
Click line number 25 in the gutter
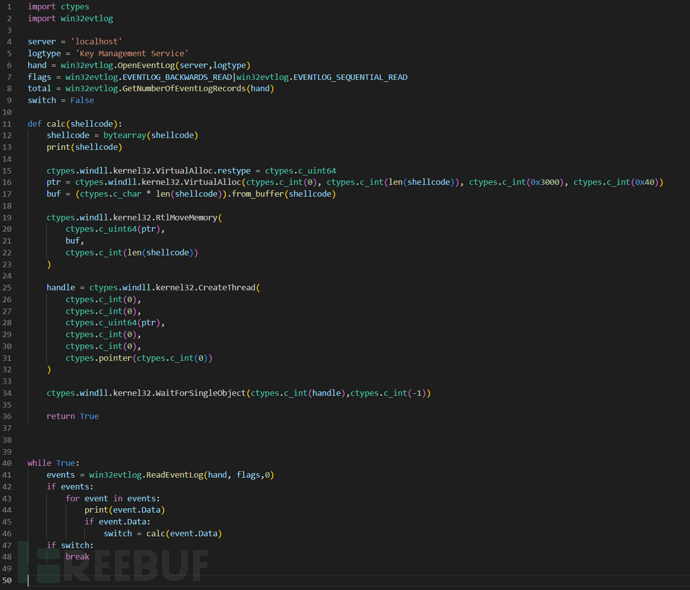tap(7, 287)
